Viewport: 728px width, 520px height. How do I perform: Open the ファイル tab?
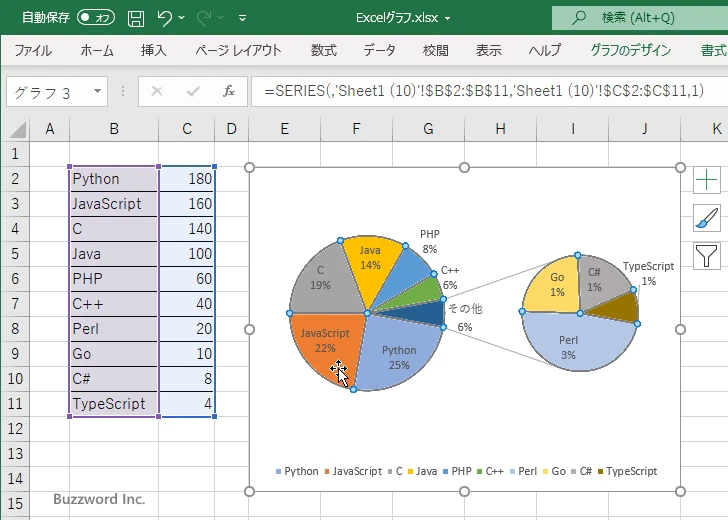point(33,50)
